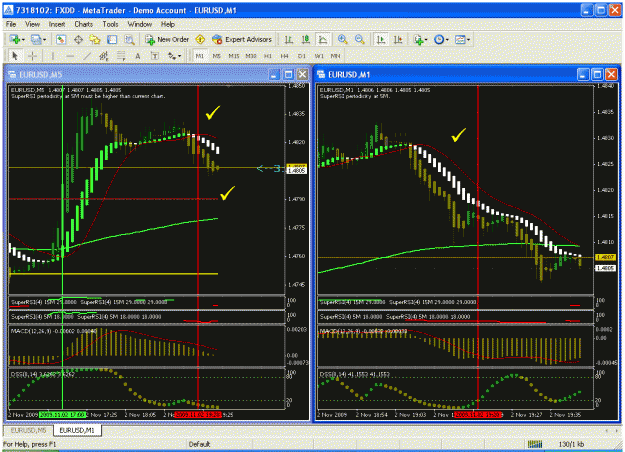
Task: Open the Templates icon
Action: [x=460, y=39]
